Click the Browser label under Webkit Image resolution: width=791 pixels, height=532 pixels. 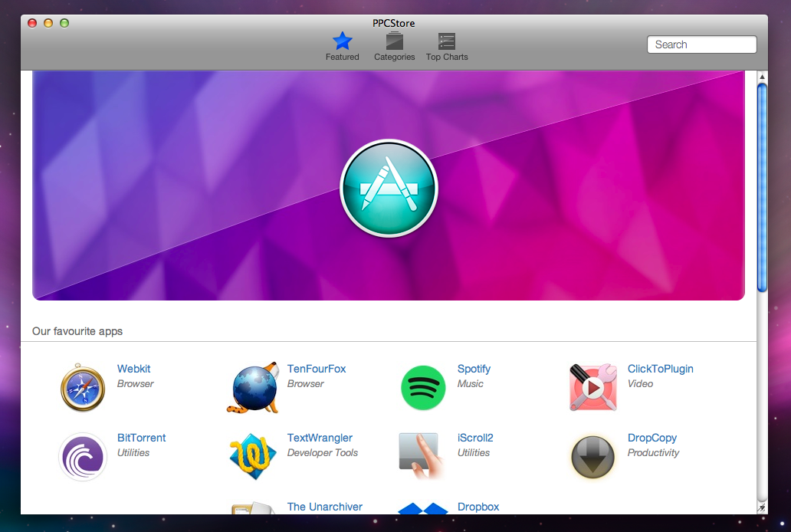click(x=135, y=383)
